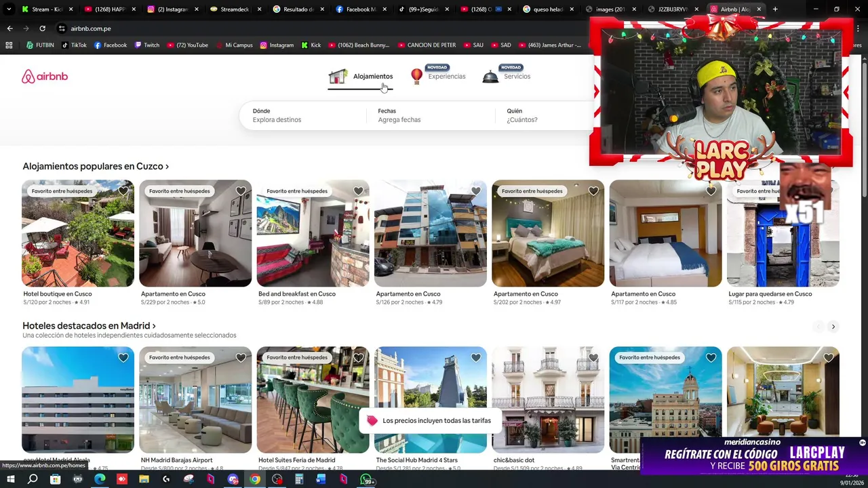Open the Experiencias tab
Viewport: 868px width, 488px height.
point(438,76)
